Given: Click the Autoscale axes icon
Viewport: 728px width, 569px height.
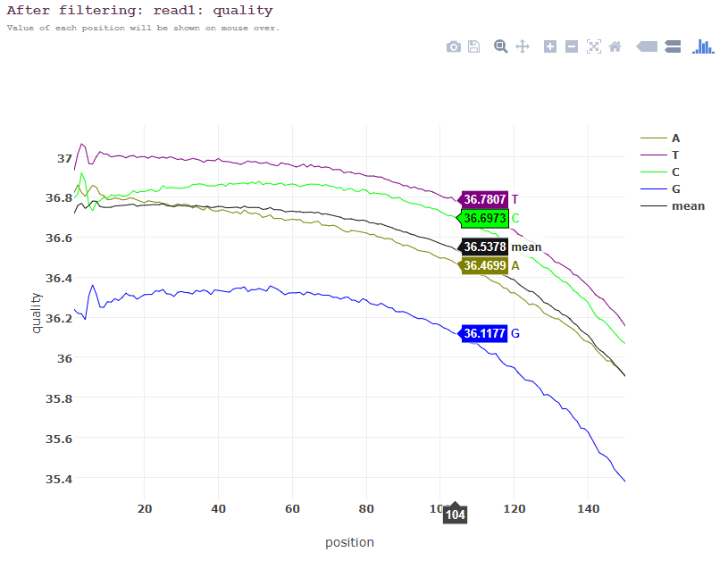Looking at the screenshot, I should click(x=594, y=46).
